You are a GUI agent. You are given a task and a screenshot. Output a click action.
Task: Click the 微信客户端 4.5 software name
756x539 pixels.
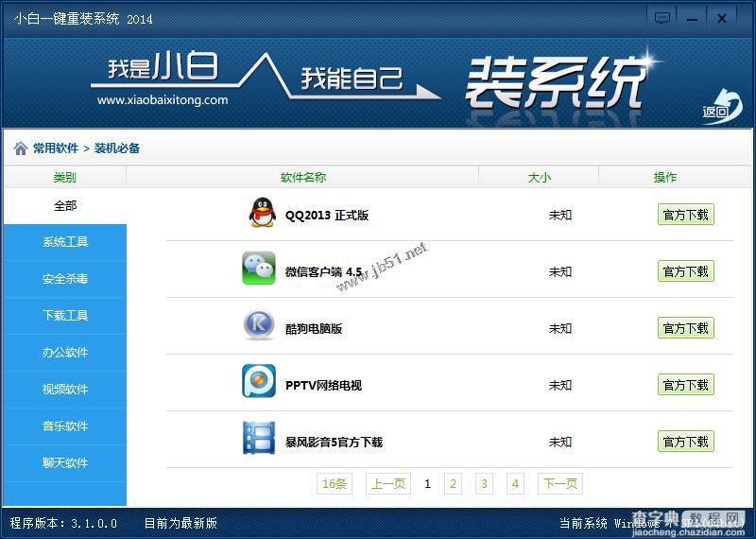tap(323, 272)
